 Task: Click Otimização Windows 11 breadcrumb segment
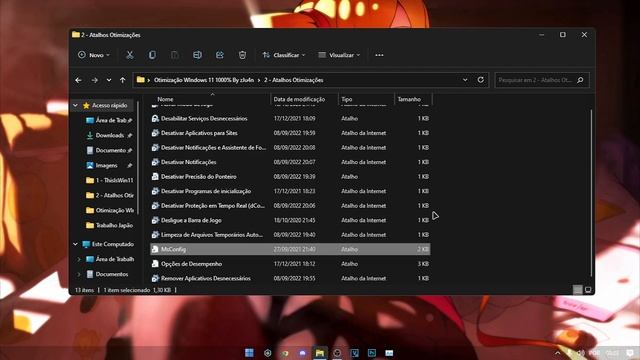coord(204,80)
